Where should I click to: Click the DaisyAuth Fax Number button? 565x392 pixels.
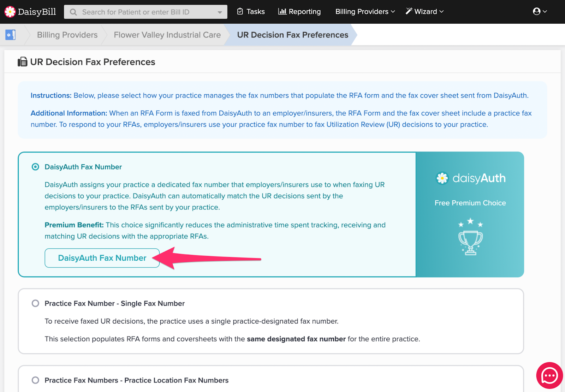[x=102, y=258]
